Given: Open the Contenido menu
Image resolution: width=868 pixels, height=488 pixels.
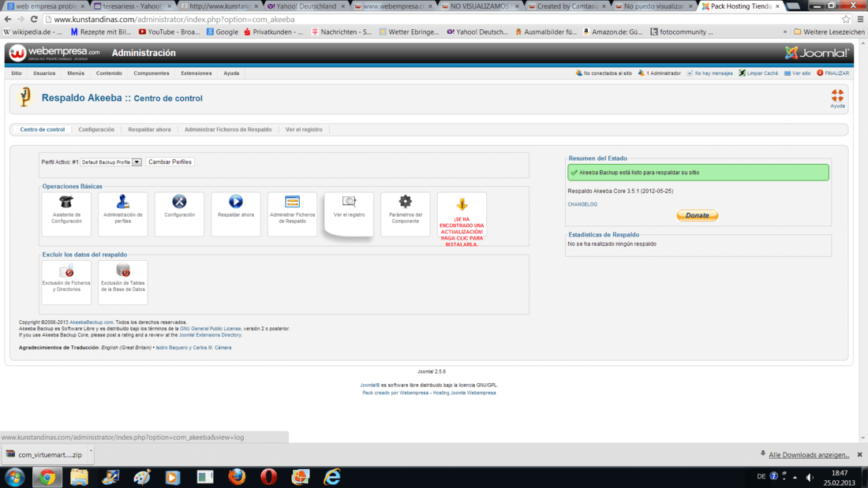Looking at the screenshot, I should pyautogui.click(x=109, y=73).
